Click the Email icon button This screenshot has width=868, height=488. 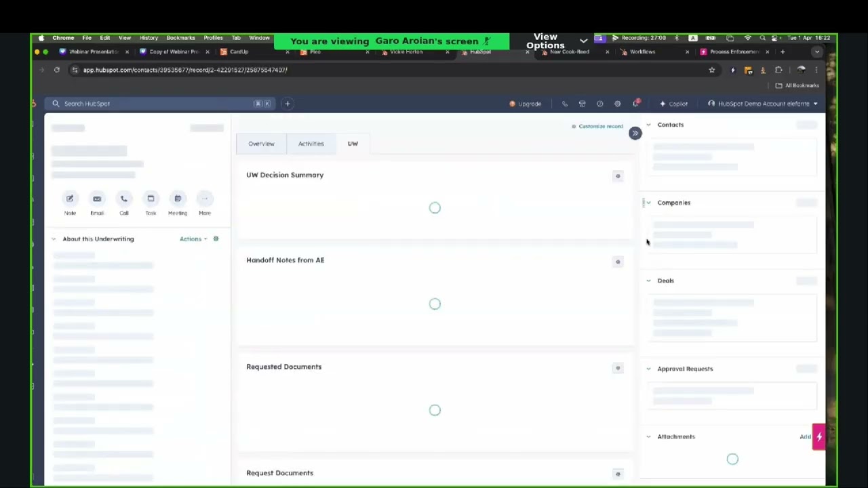(97, 199)
